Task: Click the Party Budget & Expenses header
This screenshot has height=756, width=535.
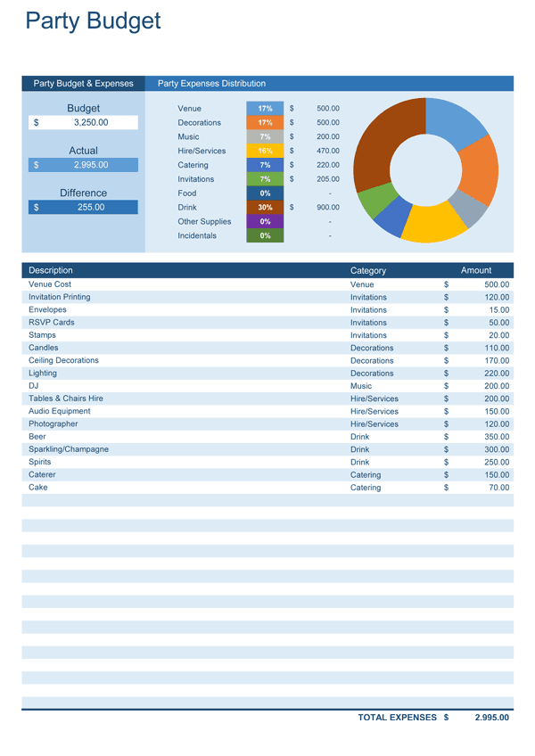Action: pos(83,84)
